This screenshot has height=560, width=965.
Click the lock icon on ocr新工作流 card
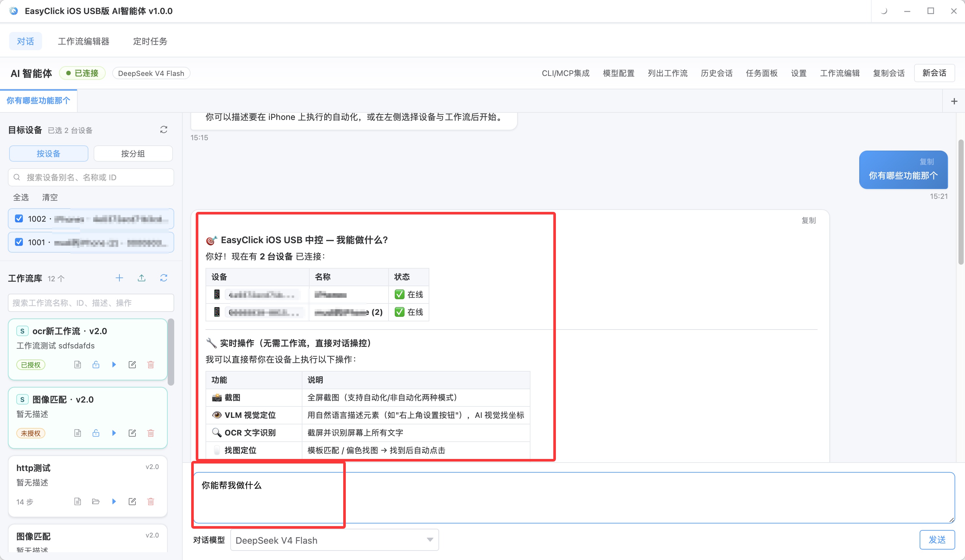click(x=96, y=364)
